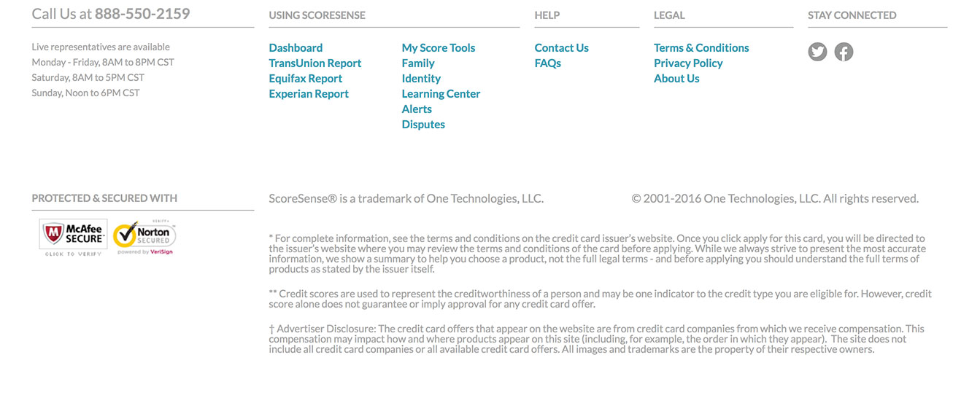Click the Norton Secured badge

pyautogui.click(x=144, y=237)
